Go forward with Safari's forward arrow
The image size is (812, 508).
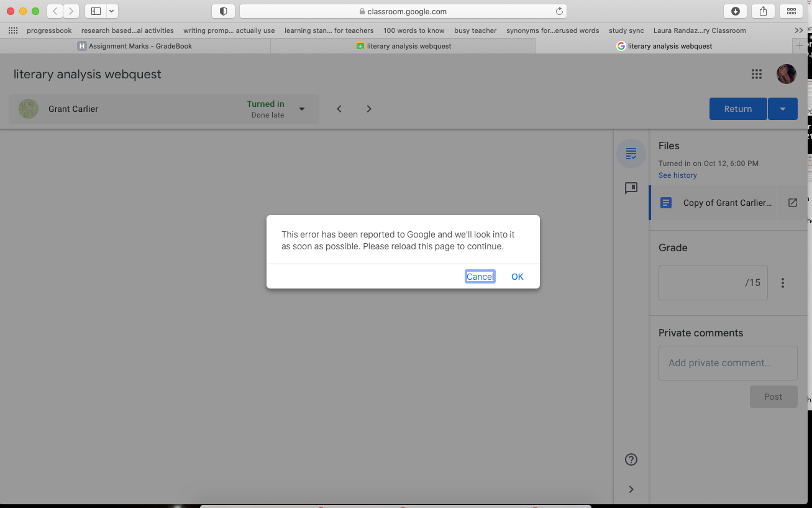(71, 11)
